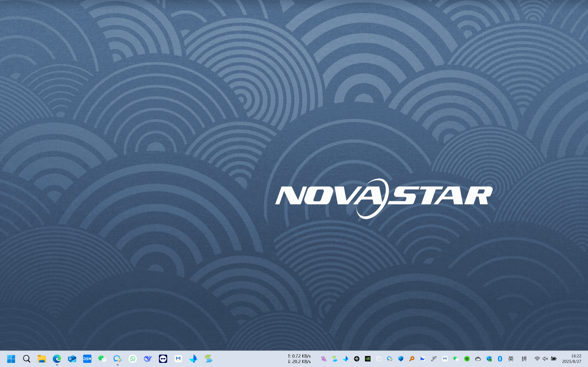
Task: Open the Windows Start menu
Action: click(x=11, y=359)
